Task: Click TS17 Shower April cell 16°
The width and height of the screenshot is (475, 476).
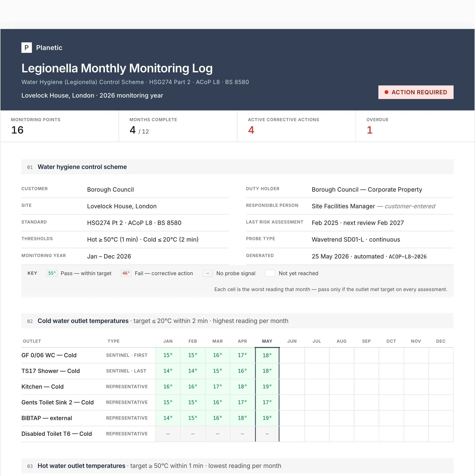Action: [x=242, y=371]
